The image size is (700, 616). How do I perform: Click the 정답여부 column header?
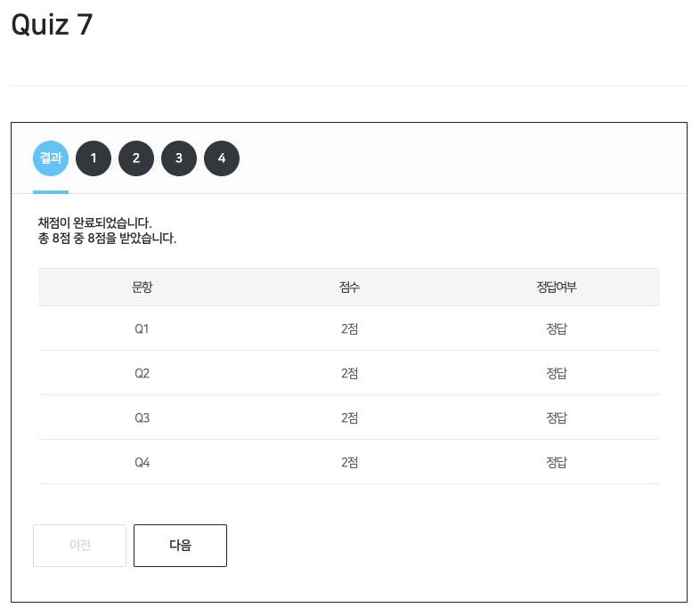click(557, 287)
